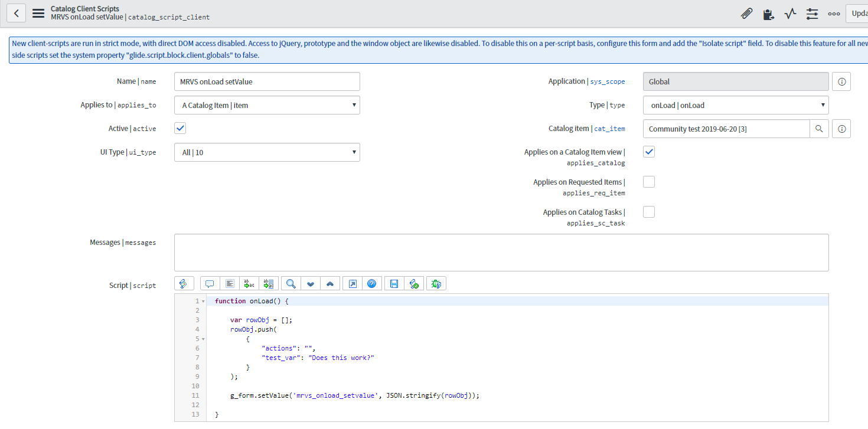The height and width of the screenshot is (429, 868).
Task: Uncheck the Active checkbox
Action: click(180, 127)
